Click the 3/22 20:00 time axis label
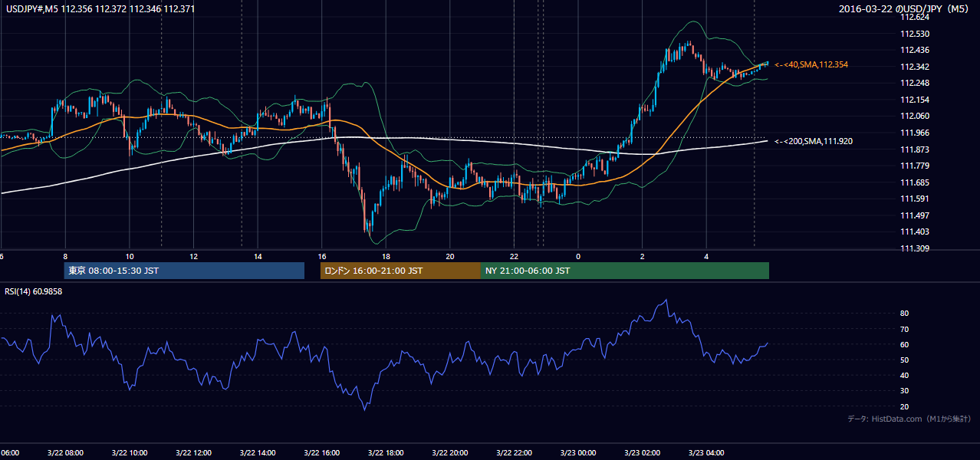The image size is (980, 460). point(450,453)
